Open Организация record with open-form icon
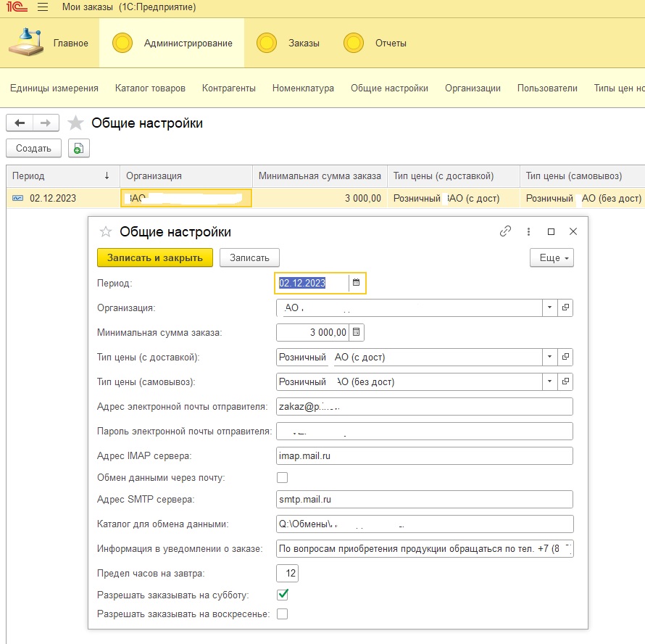 coord(565,307)
